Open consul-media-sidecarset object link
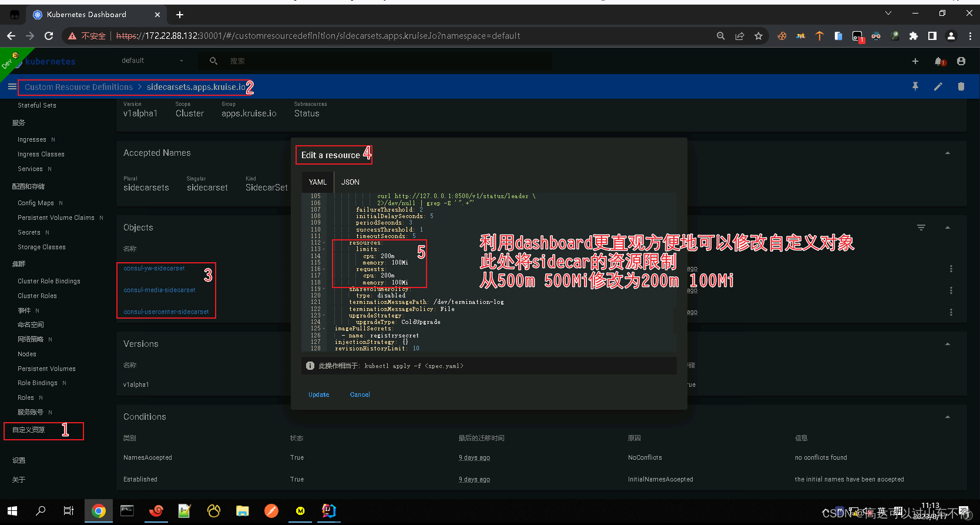 (159, 290)
